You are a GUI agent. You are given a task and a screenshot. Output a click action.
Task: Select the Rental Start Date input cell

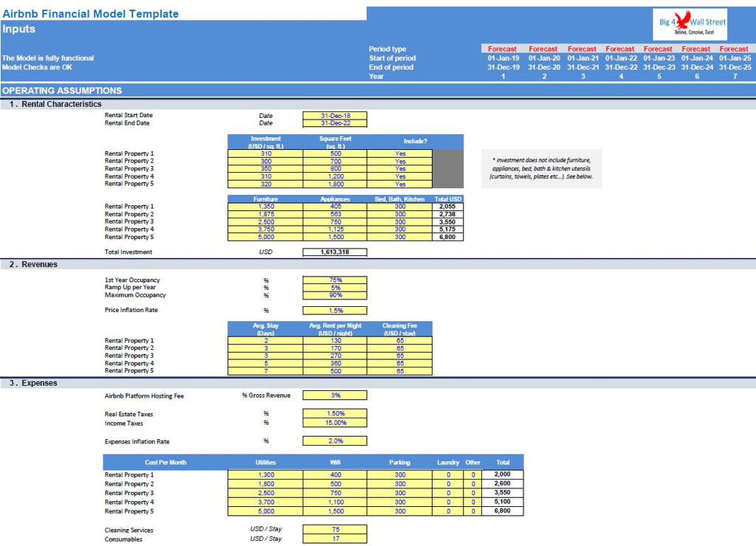(x=334, y=116)
